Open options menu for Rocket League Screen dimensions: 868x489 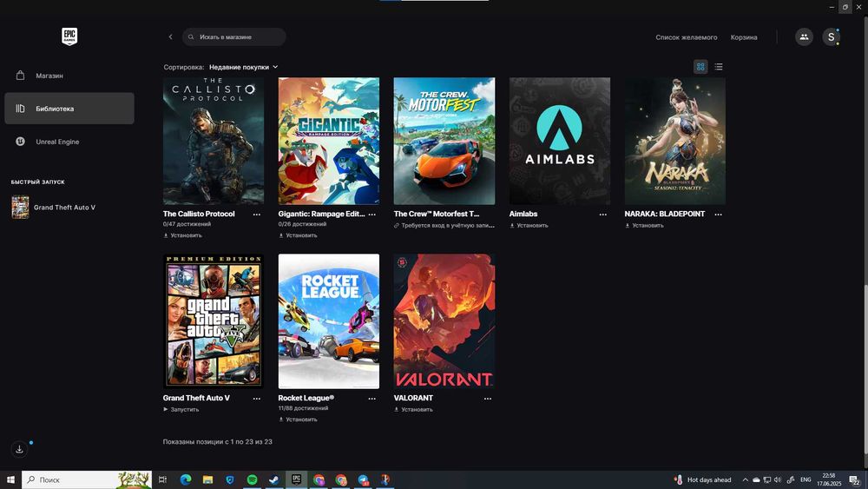coord(372,398)
